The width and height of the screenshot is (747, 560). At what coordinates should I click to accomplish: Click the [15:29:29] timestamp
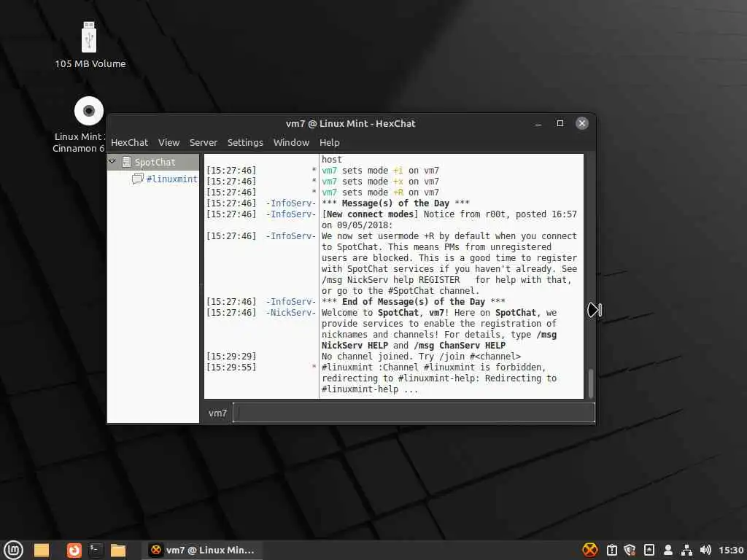231,356
